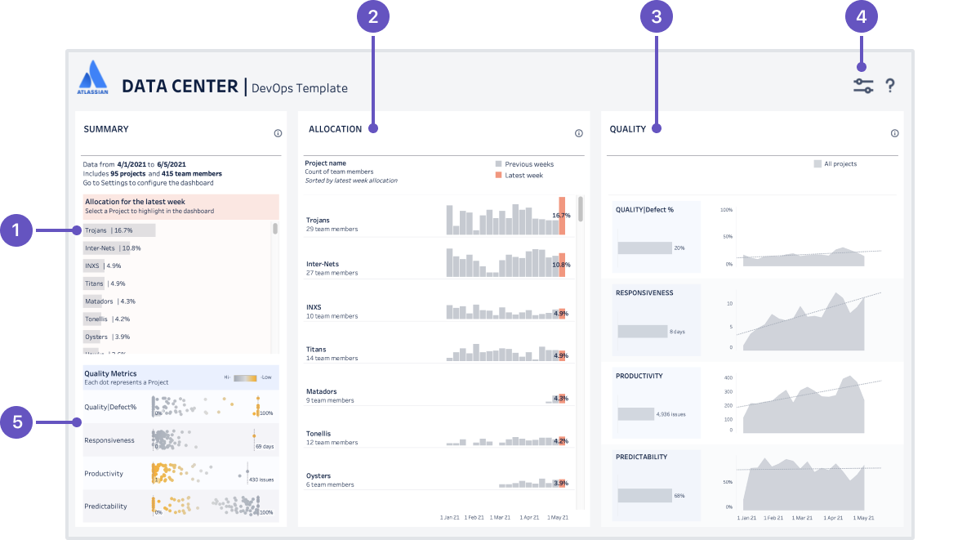The height and width of the screenshot is (540, 980).
Task: Click the PRODUCTIVITY 4,936 issues bar card
Action: tap(657, 404)
